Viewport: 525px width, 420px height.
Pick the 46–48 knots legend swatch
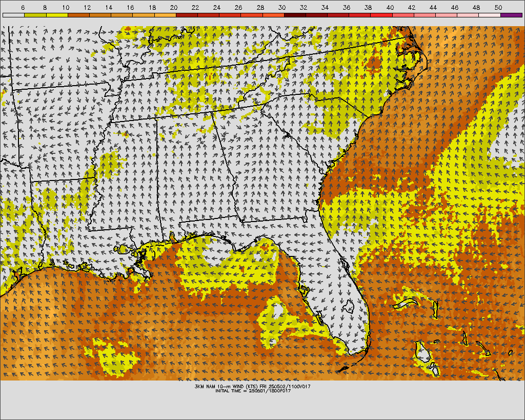pyautogui.click(x=469, y=15)
